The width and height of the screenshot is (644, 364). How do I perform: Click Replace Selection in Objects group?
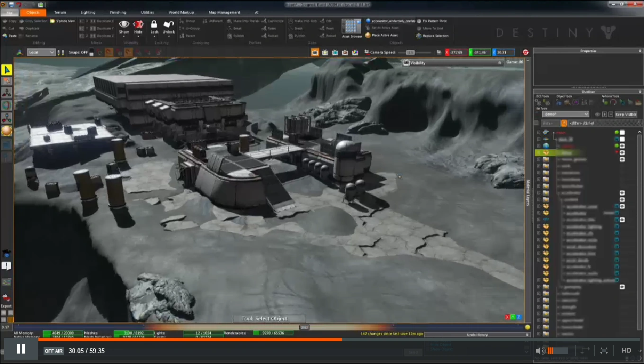(x=432, y=36)
